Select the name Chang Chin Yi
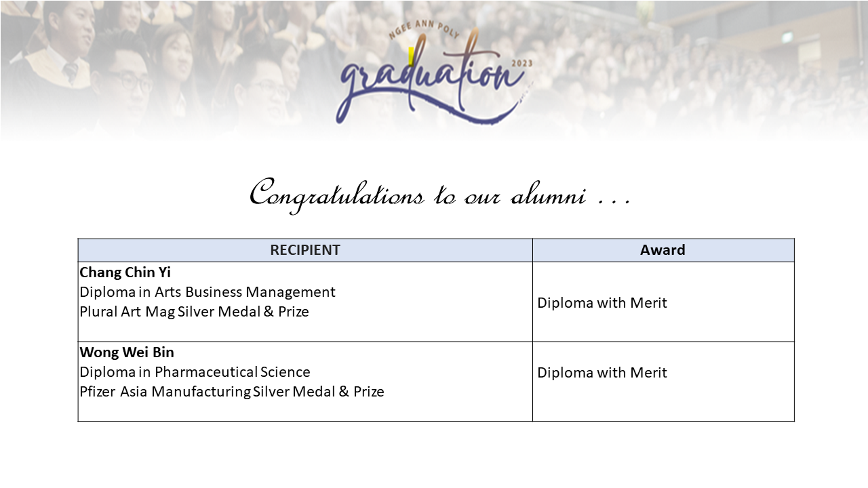The height and width of the screenshot is (488, 868). (x=125, y=272)
